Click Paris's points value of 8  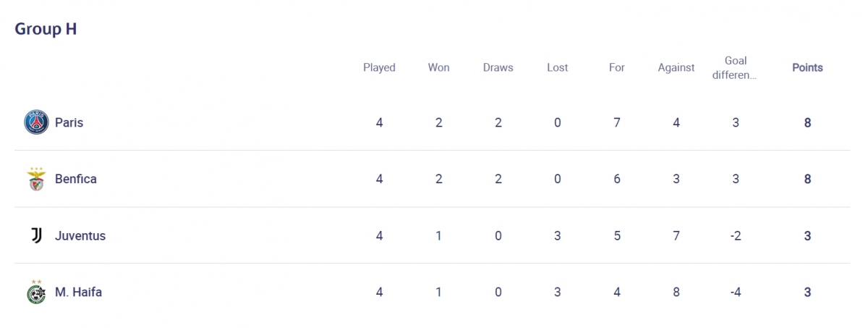pyautogui.click(x=807, y=122)
